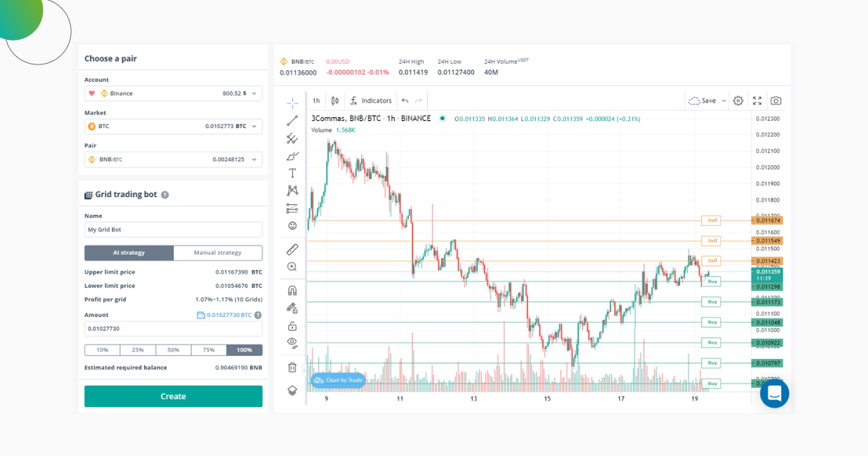Click the zoom in magnifier tool
868x456 pixels.
(292, 266)
